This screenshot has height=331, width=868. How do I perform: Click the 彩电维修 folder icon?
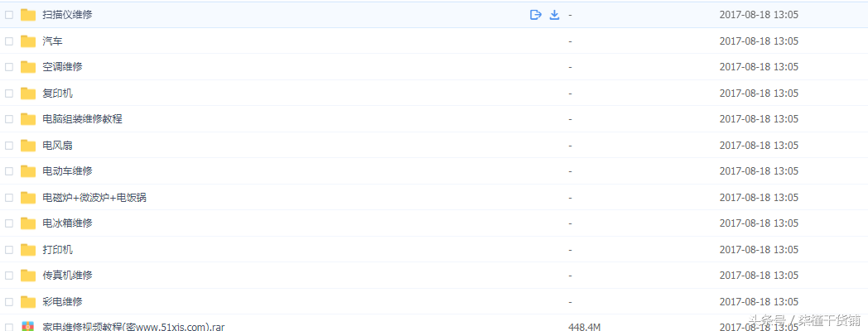tap(28, 302)
